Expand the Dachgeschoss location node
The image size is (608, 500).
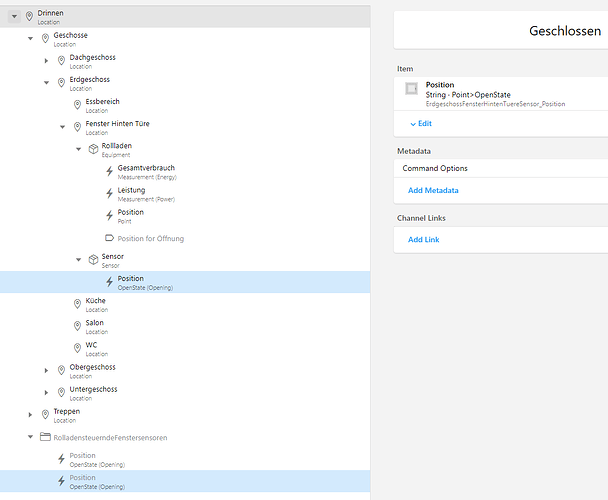point(46,61)
